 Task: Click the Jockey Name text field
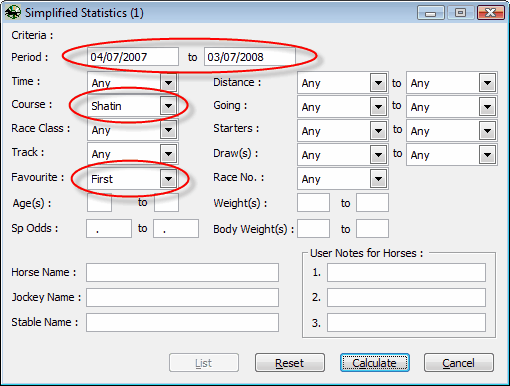pos(182,297)
